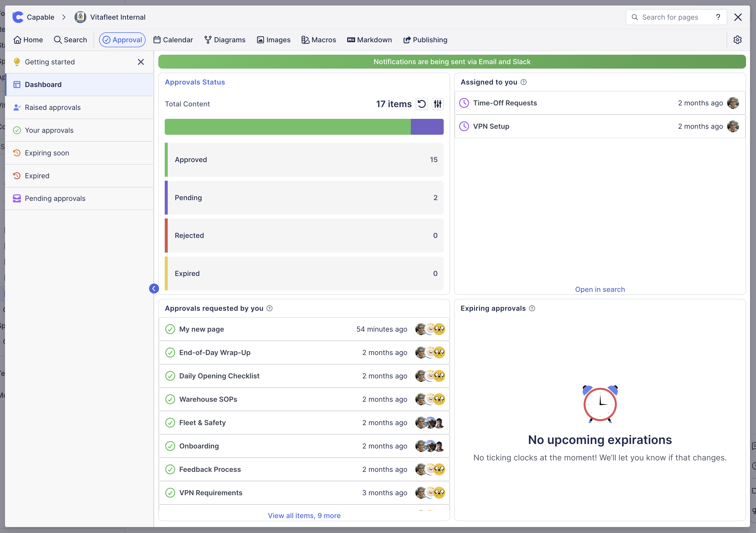
Task: Open the Time-Off Requests assigned item
Action: (505, 103)
